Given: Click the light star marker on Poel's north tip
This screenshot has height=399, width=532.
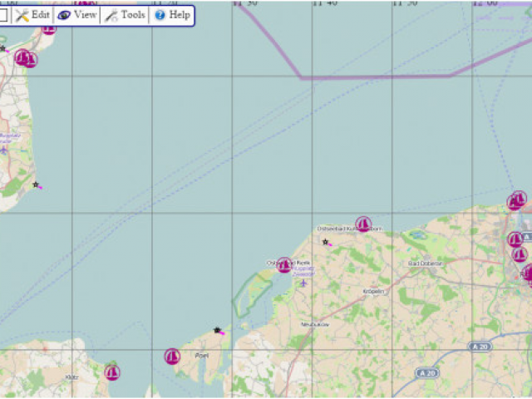Looking at the screenshot, I should click(x=218, y=330).
